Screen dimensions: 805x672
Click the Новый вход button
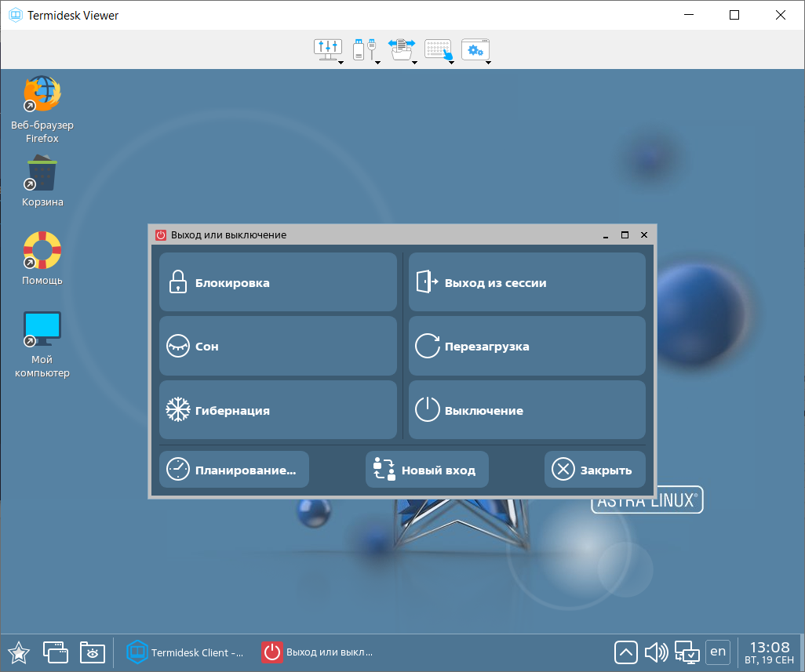click(x=427, y=470)
